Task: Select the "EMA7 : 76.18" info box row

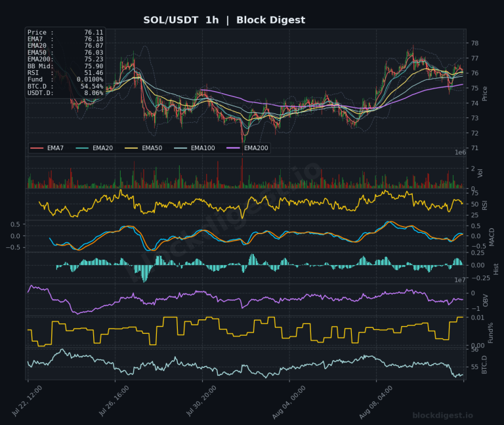Action: point(65,39)
